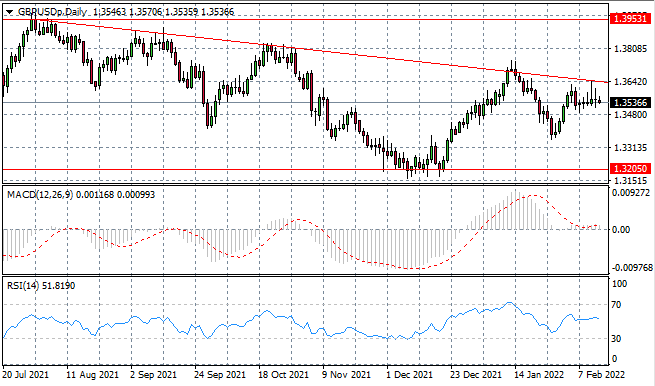Click the 24 Sep 2021 date label
Viewport: 655px width, 386px height.
220,375
